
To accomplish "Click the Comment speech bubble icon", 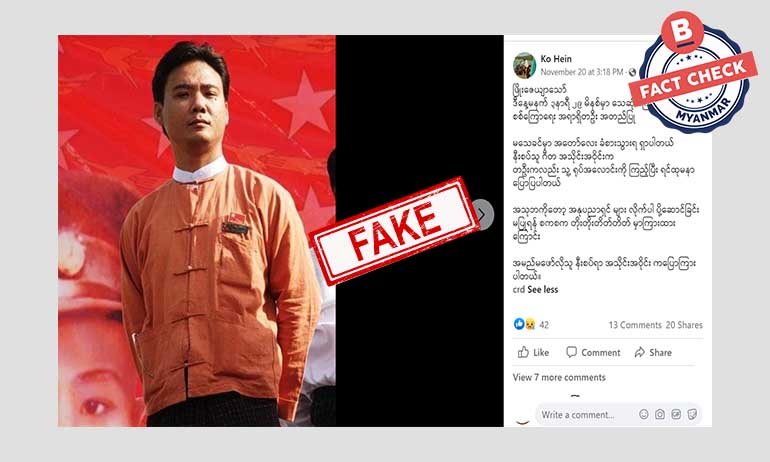I will 571,352.
